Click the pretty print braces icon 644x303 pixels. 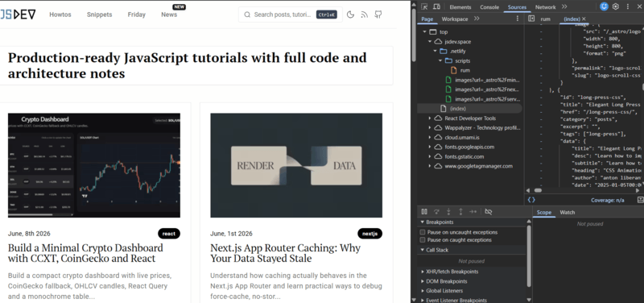click(531, 200)
